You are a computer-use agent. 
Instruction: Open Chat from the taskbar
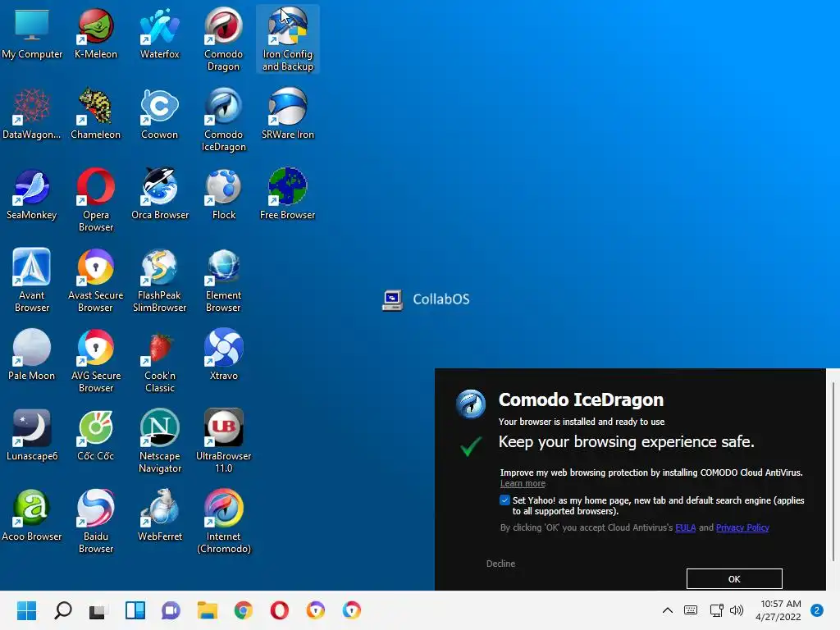[x=171, y=610]
